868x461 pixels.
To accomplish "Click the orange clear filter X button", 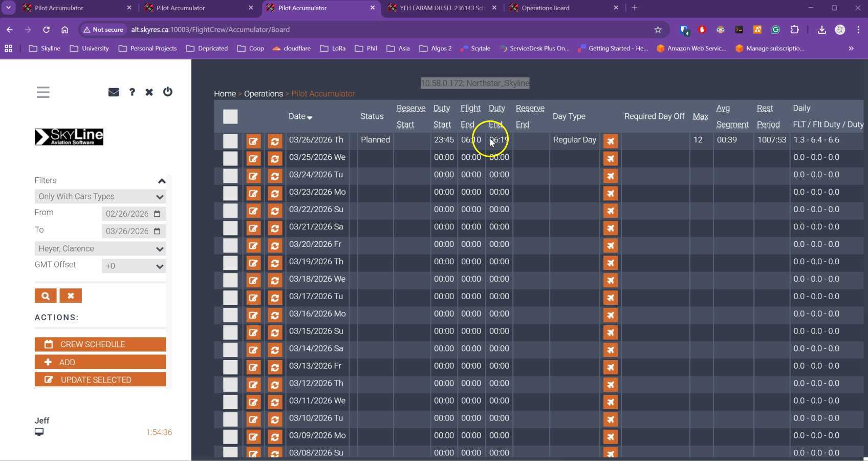I will (71, 296).
